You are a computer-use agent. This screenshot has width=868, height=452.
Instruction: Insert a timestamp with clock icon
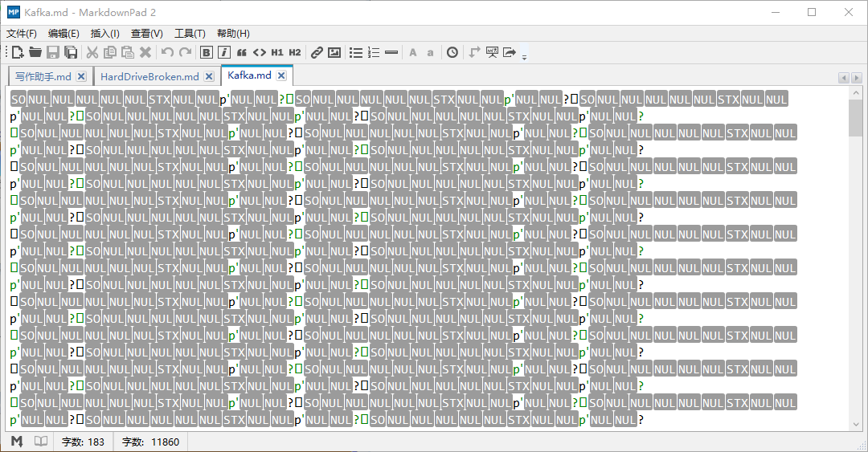point(452,52)
